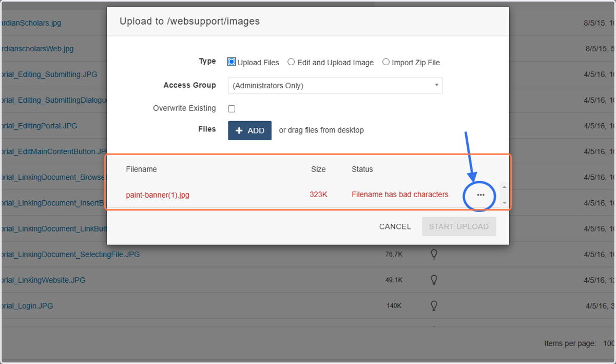Click the dialog title Upload to /websupport/images
This screenshot has width=616, height=364.
click(x=189, y=21)
